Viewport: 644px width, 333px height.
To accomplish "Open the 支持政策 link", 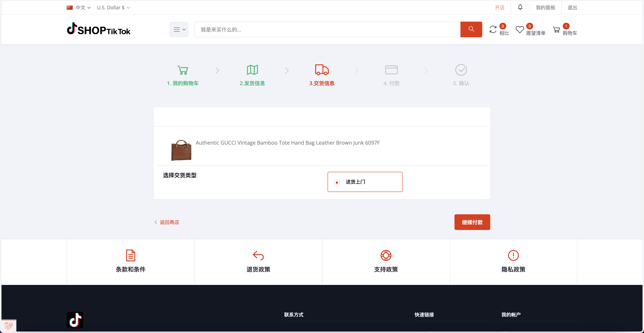I will coord(386,269).
